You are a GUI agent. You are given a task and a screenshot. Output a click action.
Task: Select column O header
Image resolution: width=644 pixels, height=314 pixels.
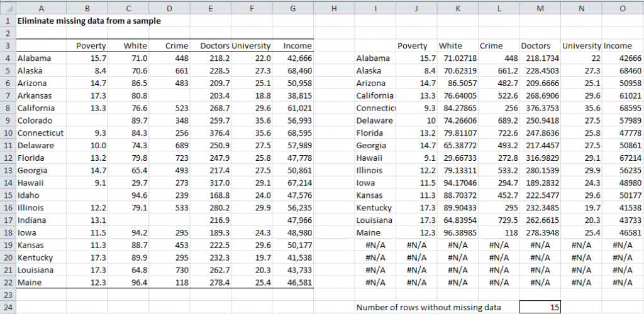coord(623,8)
